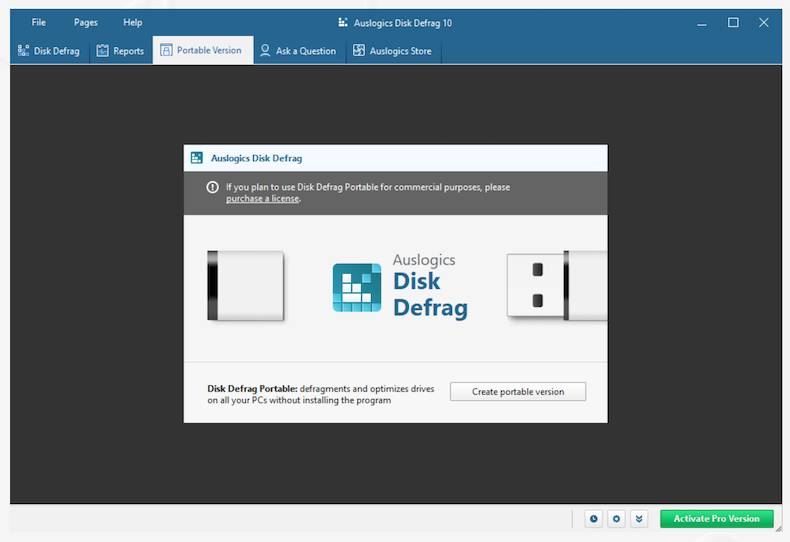Expand the double-chevron menu at bottom
Image resolution: width=790 pixels, height=542 pixels.
[640, 519]
